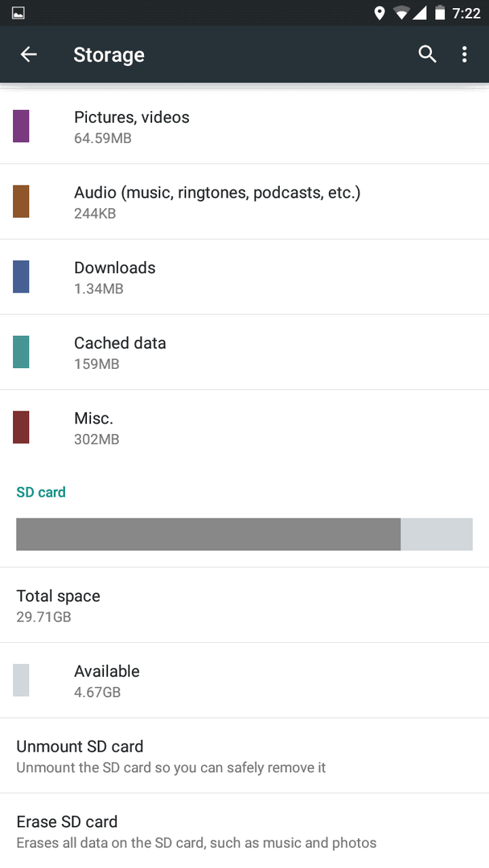This screenshot has height=868, width=489.
Task: Tap the image notification icon in status bar
Action: coord(18,13)
